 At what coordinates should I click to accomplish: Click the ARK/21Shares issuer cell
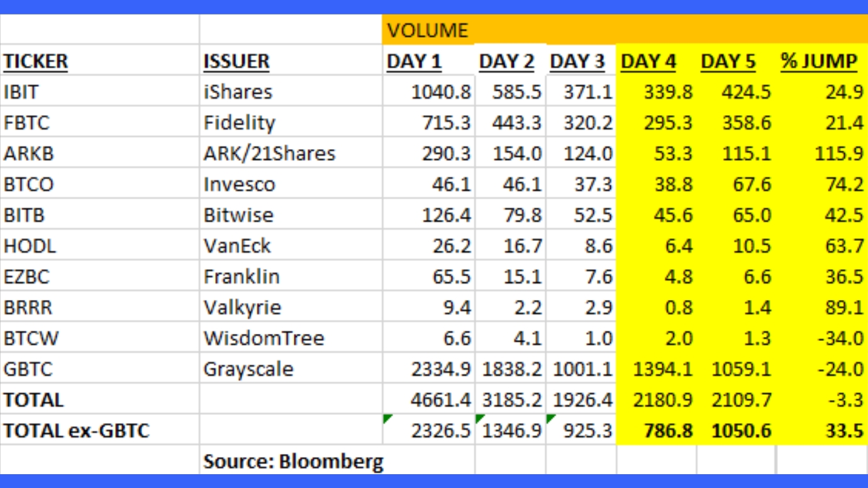269,153
